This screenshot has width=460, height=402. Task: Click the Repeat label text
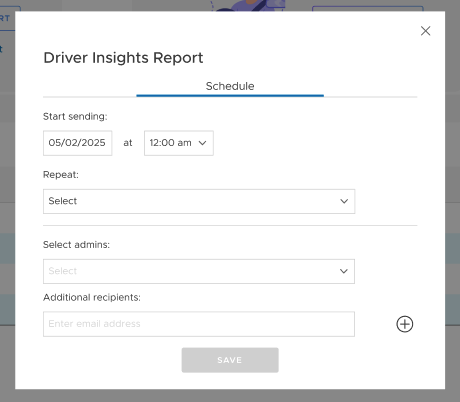(61, 175)
